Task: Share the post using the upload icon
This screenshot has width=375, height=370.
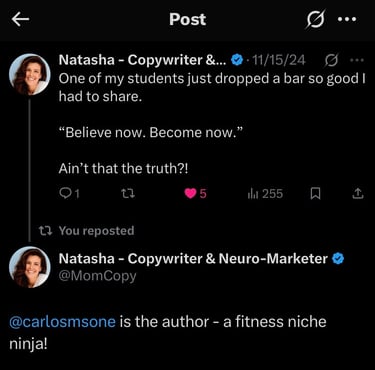Action: (x=358, y=193)
